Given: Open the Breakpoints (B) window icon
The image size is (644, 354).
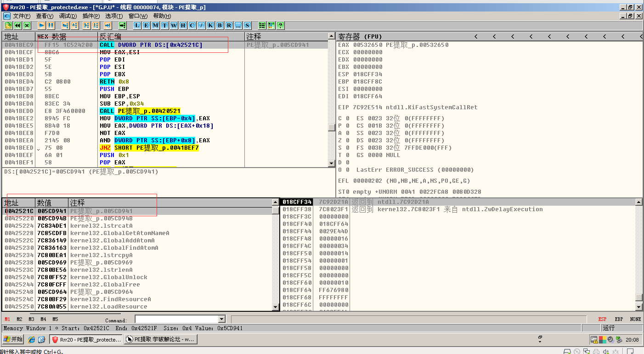Looking at the screenshot, I should pyautogui.click(x=220, y=26).
